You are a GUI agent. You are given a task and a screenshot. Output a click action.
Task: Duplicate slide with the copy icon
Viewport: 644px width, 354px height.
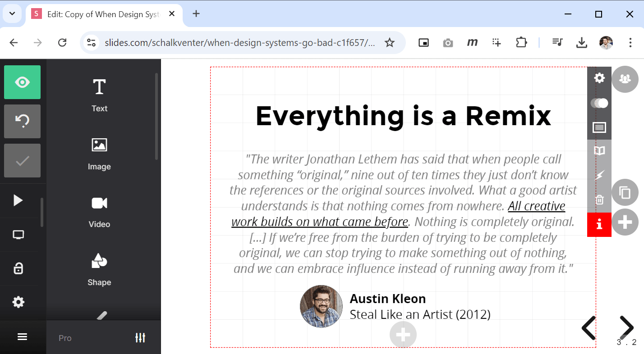625,192
